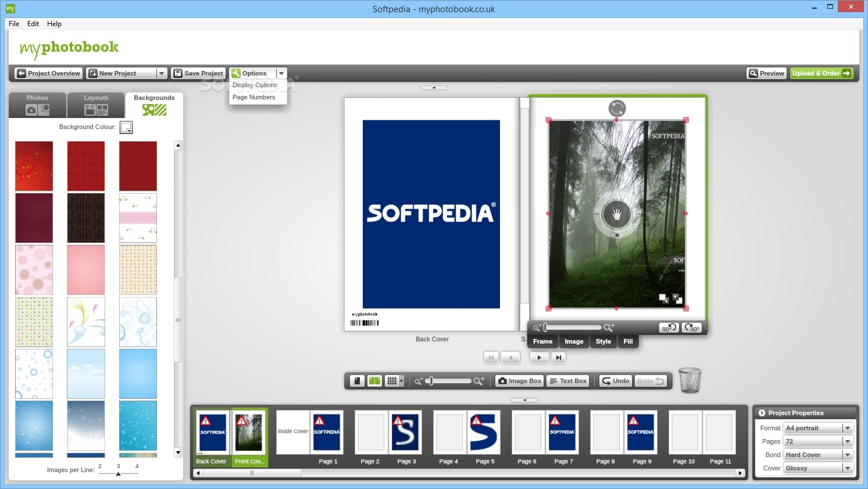Select the Backgrounds tab

[x=154, y=105]
